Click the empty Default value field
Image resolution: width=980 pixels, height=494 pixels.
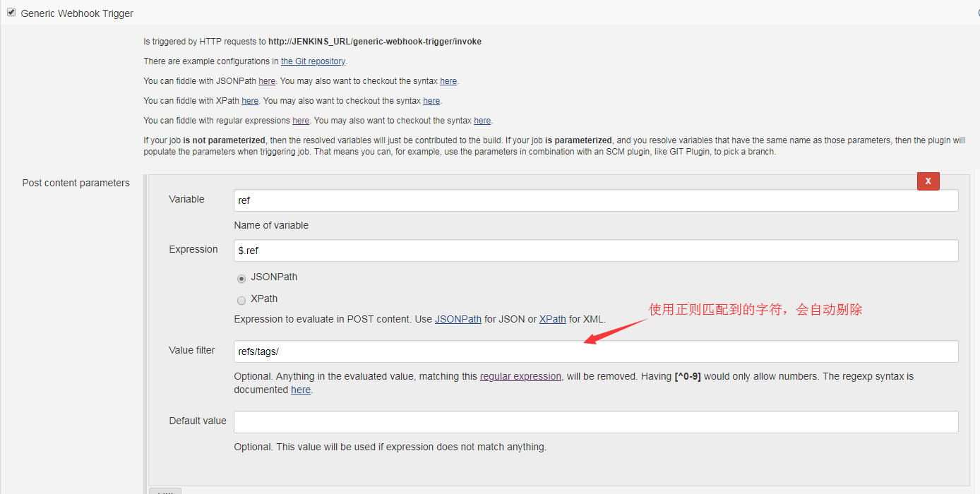[x=595, y=422]
